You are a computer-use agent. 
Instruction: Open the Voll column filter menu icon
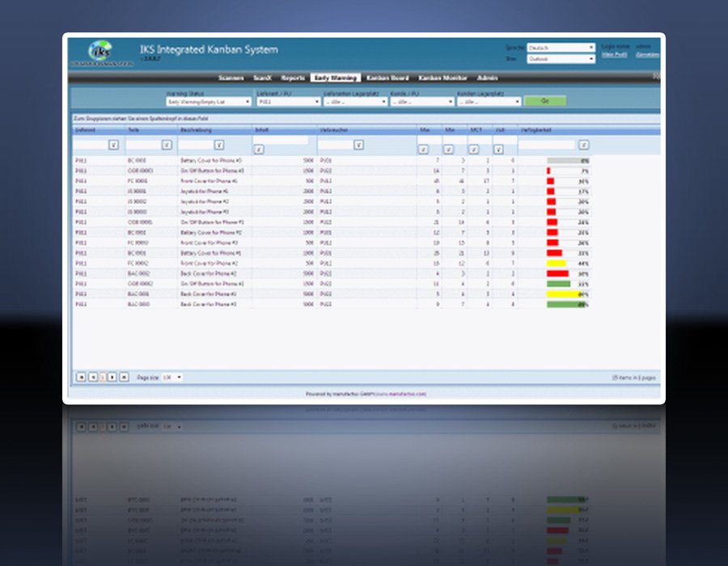click(x=498, y=150)
